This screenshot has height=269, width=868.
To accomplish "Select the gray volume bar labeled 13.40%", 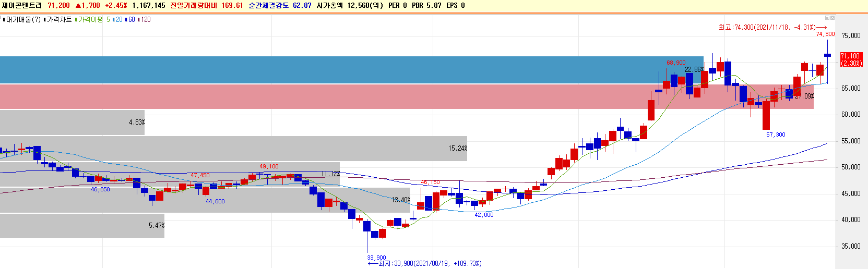I will tap(205, 200).
